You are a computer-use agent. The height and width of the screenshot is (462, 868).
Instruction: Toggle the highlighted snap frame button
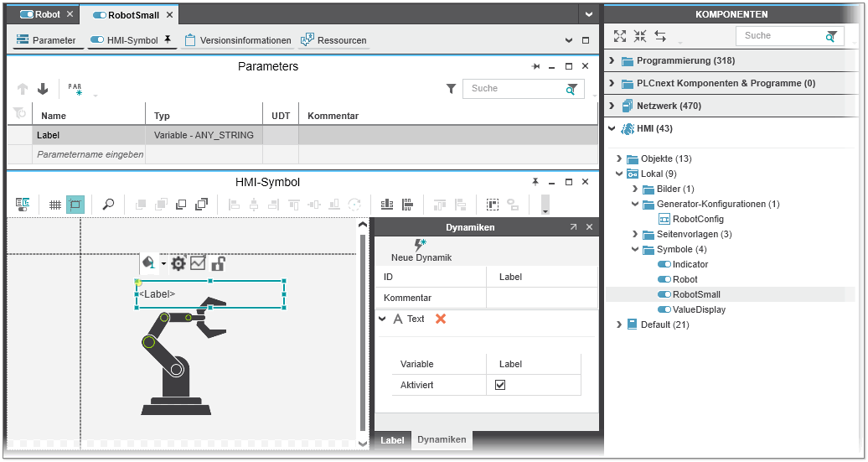tap(75, 205)
